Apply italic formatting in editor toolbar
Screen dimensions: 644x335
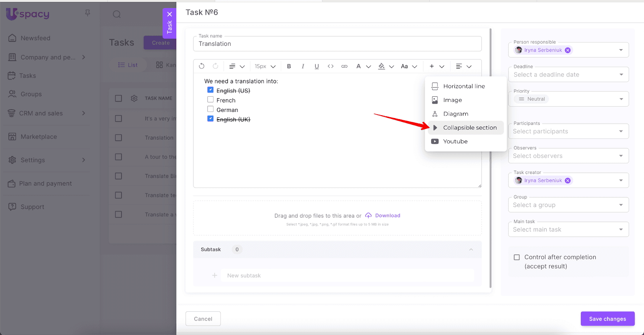tap(303, 66)
